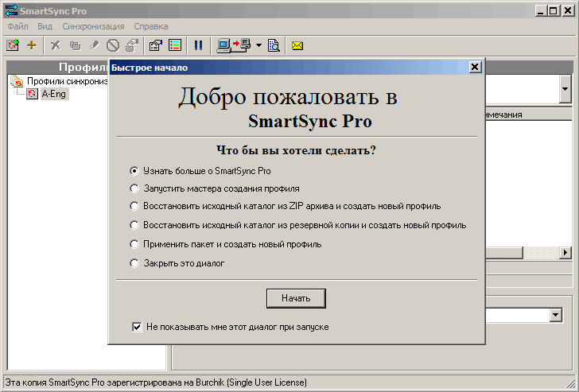This screenshot has height=392, width=579.
Task: Click the new sync profile toolbar icon
Action: (13, 45)
